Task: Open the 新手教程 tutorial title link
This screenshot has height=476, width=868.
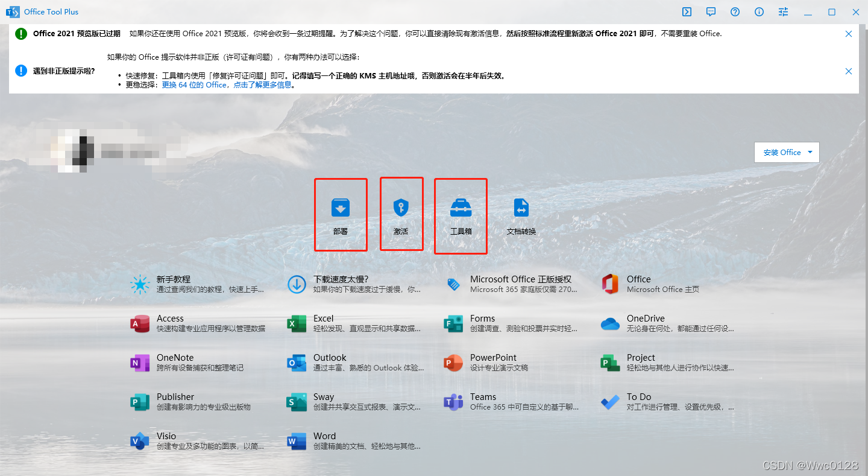Action: coord(174,279)
